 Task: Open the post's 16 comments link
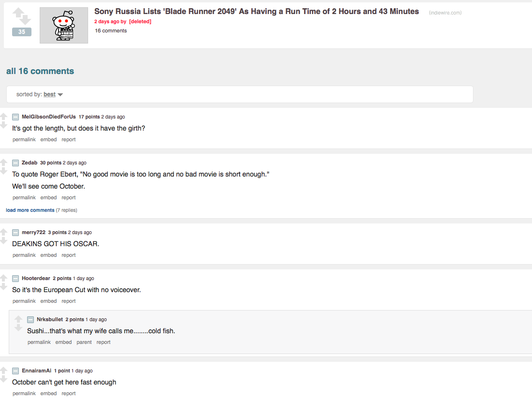pyautogui.click(x=111, y=31)
